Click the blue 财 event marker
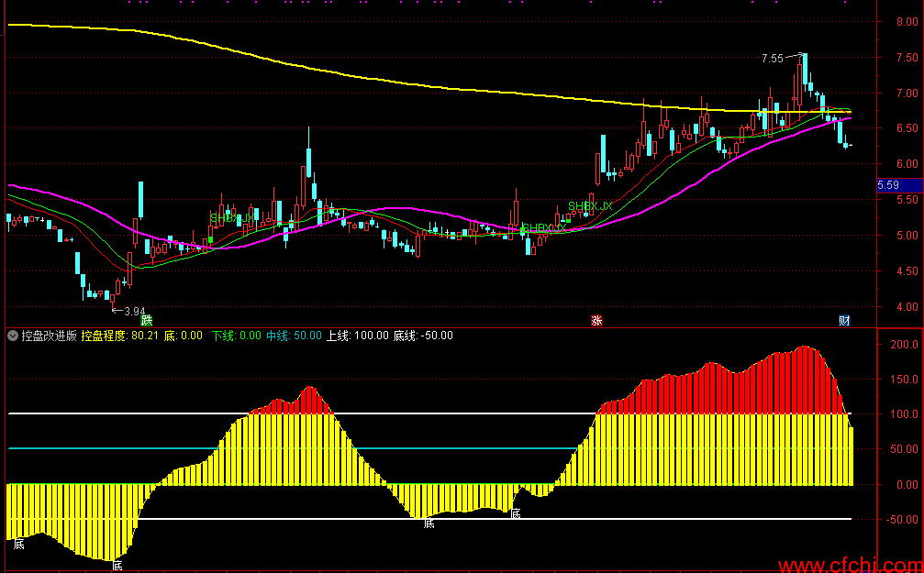Screen dimensions: 924x573 (x=845, y=321)
